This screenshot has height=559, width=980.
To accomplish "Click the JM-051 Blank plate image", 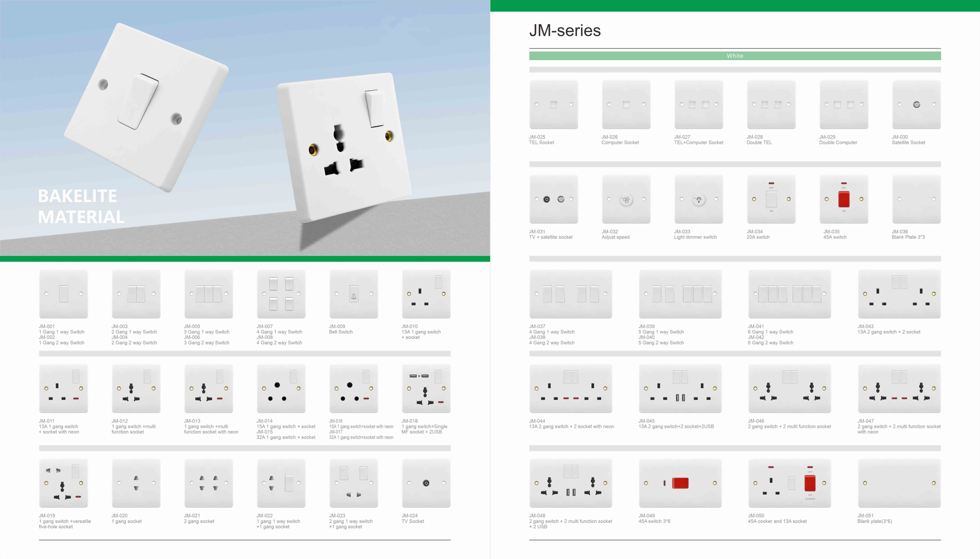I will [899, 483].
